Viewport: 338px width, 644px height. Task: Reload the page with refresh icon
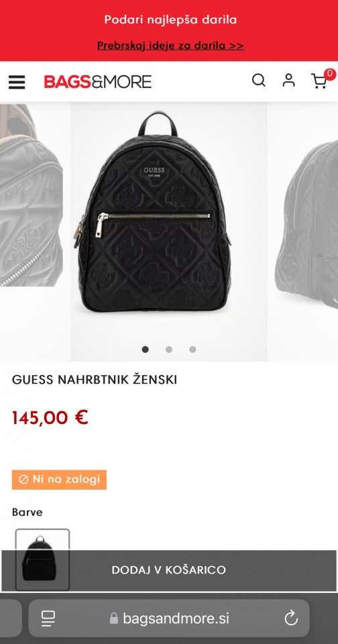tap(291, 618)
